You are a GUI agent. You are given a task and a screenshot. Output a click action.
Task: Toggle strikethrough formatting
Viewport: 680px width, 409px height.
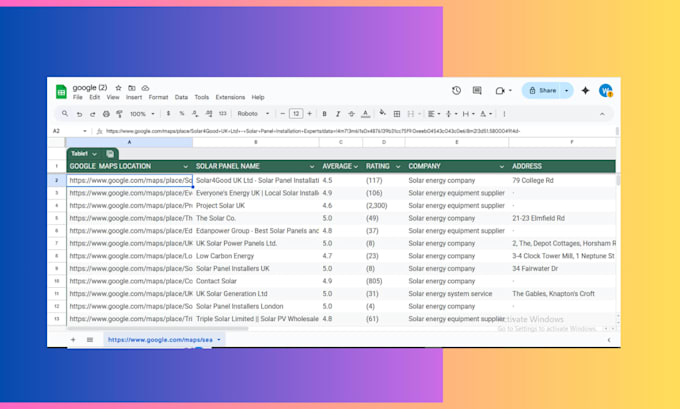pos(351,114)
